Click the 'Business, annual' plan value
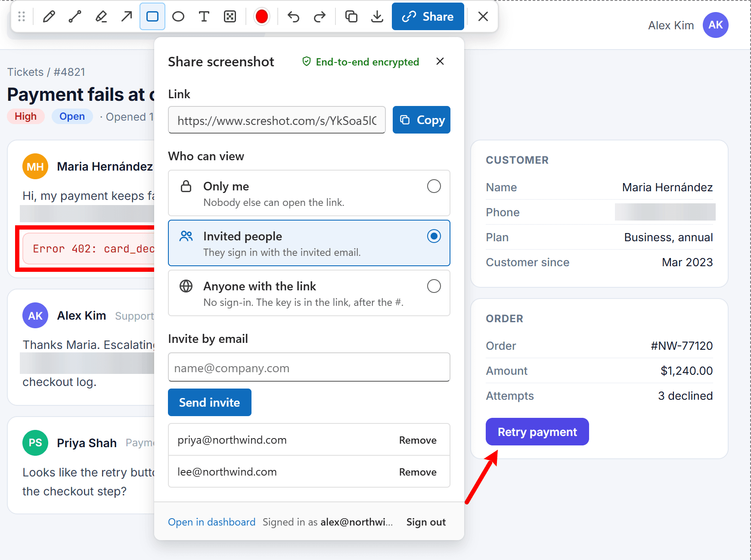Screen dimensions: 751x560 pyautogui.click(x=669, y=237)
